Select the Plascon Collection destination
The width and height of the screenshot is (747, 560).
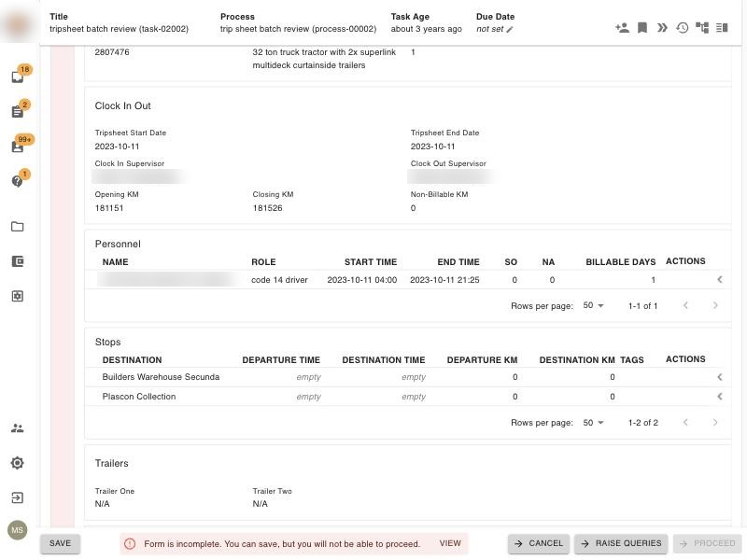[139, 397]
